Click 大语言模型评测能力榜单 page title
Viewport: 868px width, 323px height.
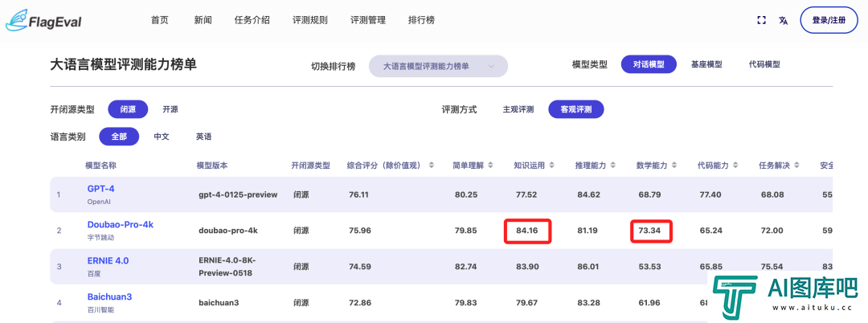tap(123, 65)
